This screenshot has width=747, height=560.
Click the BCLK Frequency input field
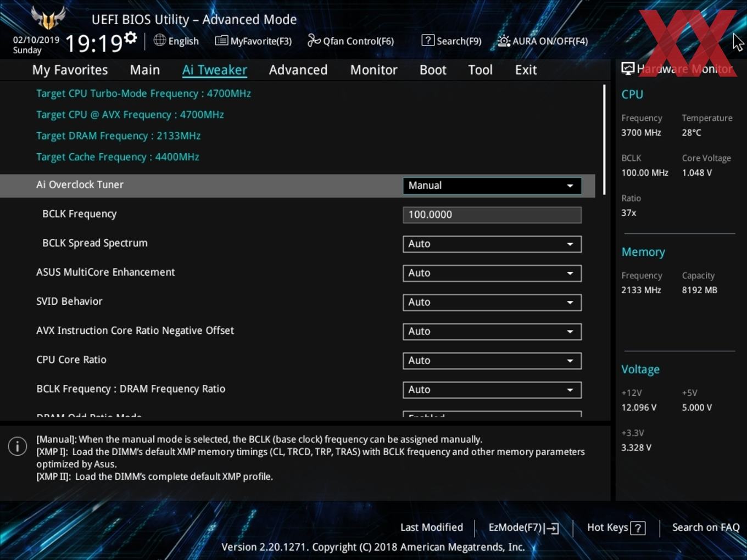tap(492, 215)
